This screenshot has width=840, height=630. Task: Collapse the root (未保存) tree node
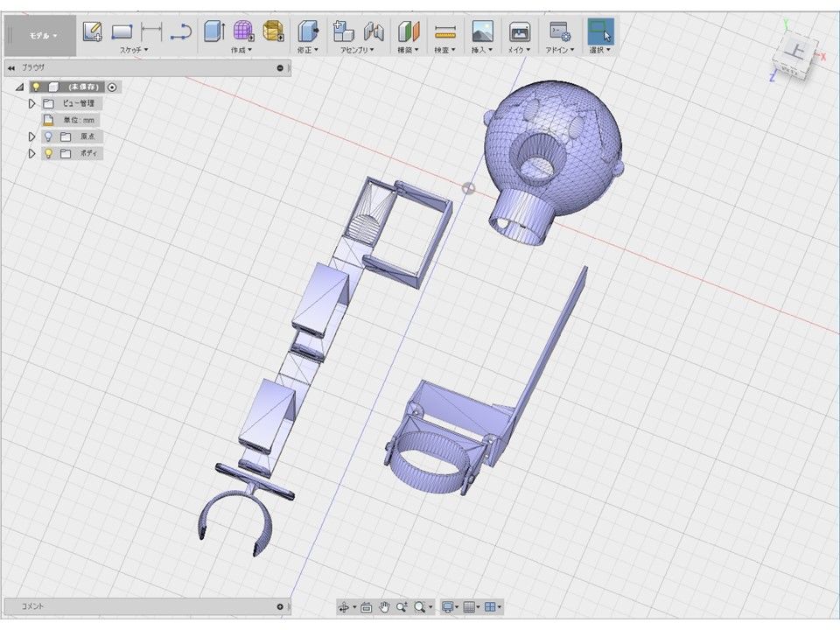click(x=19, y=87)
